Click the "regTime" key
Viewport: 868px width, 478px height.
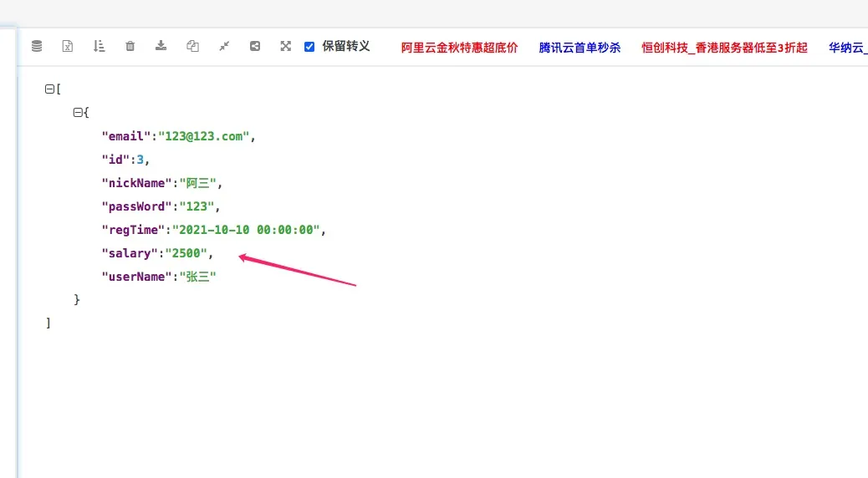pyautogui.click(x=133, y=230)
